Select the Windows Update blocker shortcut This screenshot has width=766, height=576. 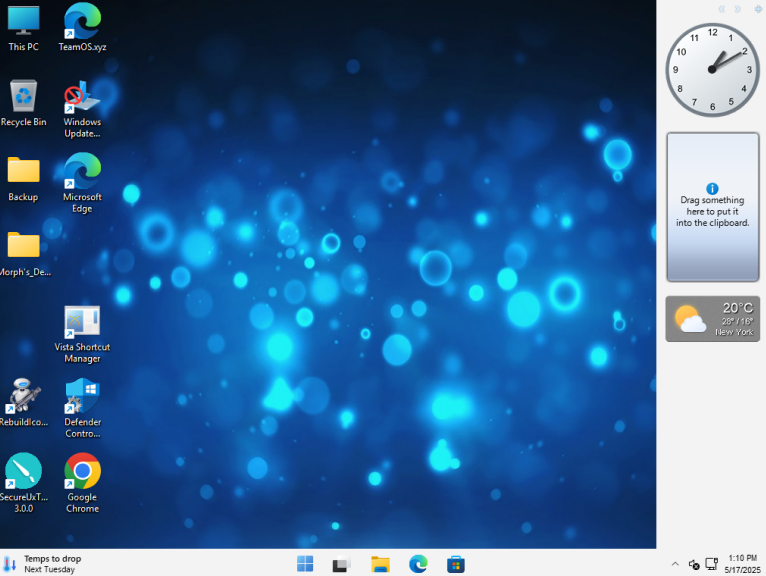[x=82, y=109]
